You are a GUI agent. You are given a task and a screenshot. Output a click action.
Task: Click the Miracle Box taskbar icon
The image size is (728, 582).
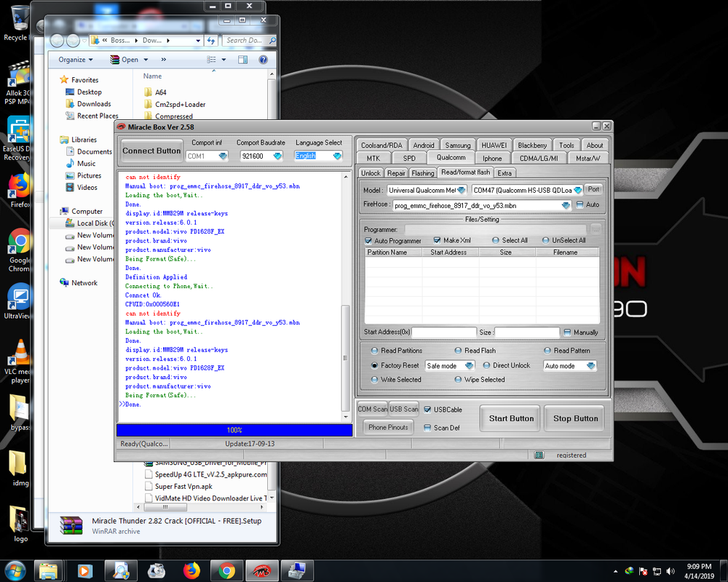261,570
